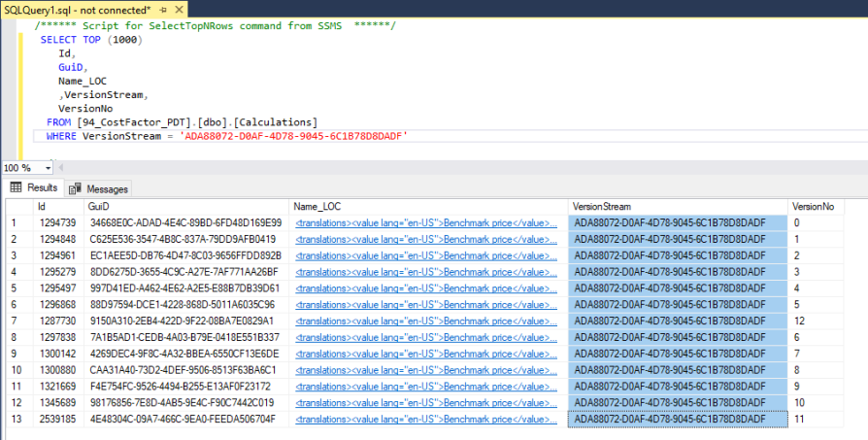Open Name_LOC link in row 4

click(x=426, y=272)
